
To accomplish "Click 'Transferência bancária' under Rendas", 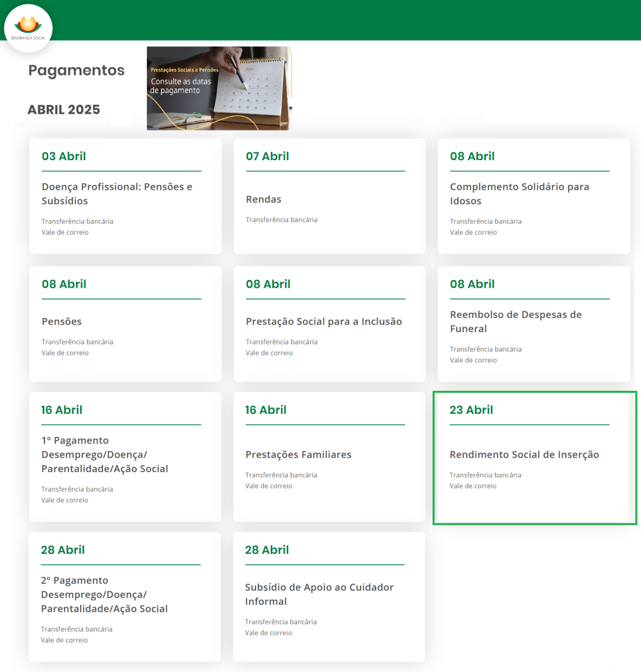I will pos(281,220).
